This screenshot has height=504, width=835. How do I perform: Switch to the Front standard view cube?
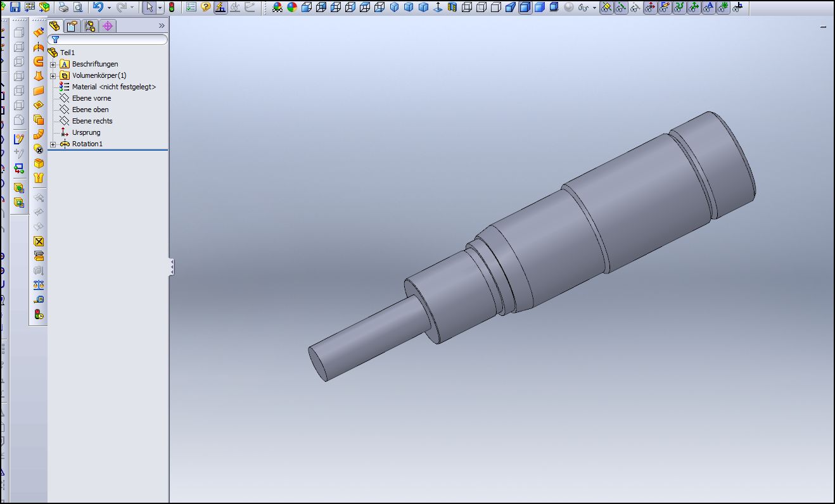click(x=307, y=8)
